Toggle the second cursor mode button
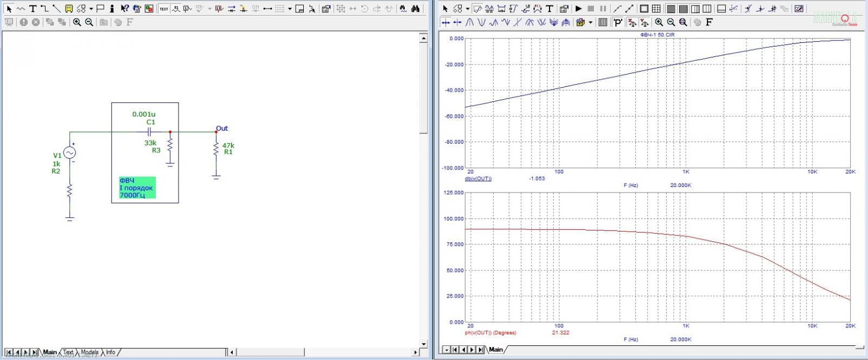The height and width of the screenshot is (360, 868). [457, 22]
